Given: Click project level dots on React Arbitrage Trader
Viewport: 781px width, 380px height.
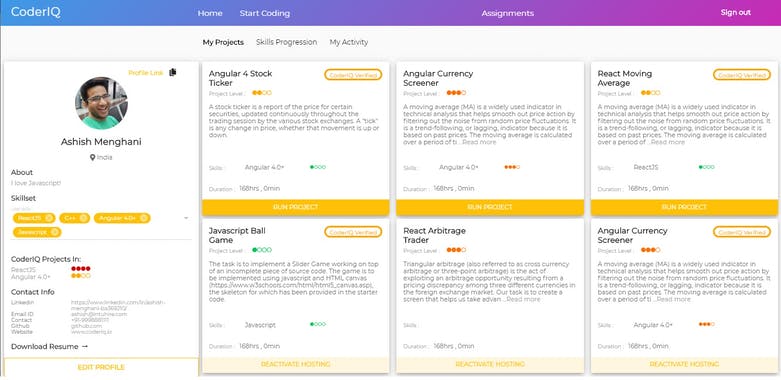Looking at the screenshot, I should [456, 250].
